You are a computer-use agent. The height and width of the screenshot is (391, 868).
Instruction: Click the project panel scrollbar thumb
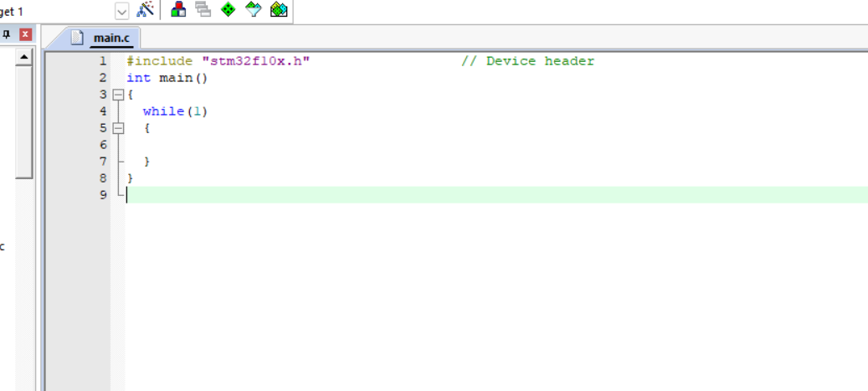click(23, 122)
